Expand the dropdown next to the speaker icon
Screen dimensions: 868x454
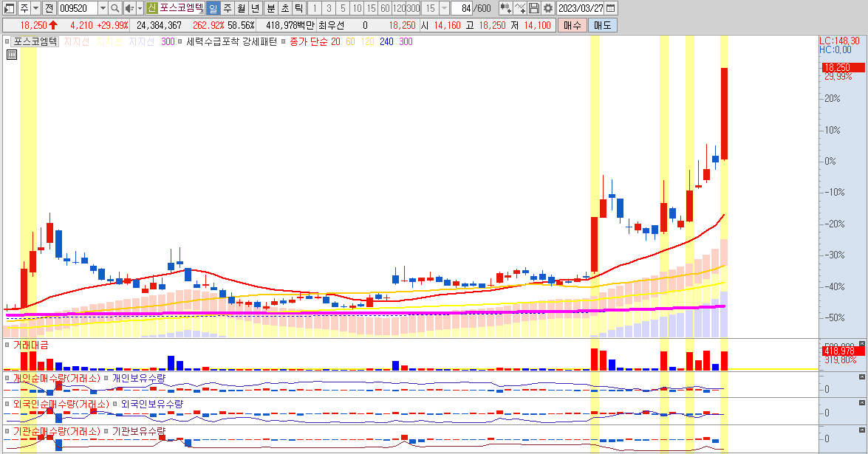point(140,8)
